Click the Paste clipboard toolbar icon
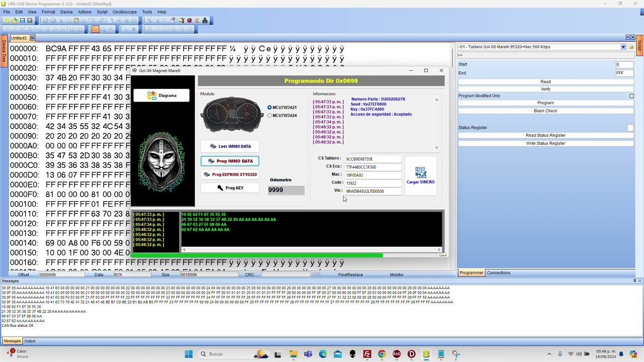 pos(76,21)
